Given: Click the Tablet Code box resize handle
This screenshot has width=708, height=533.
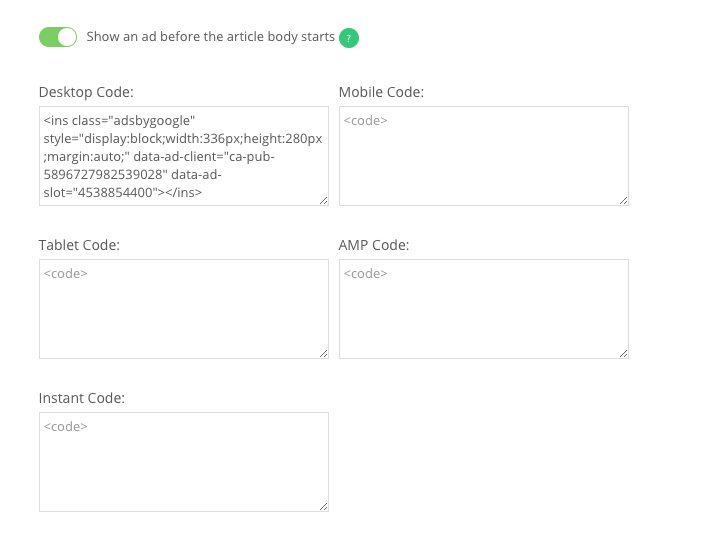Looking at the screenshot, I should click(323, 354).
